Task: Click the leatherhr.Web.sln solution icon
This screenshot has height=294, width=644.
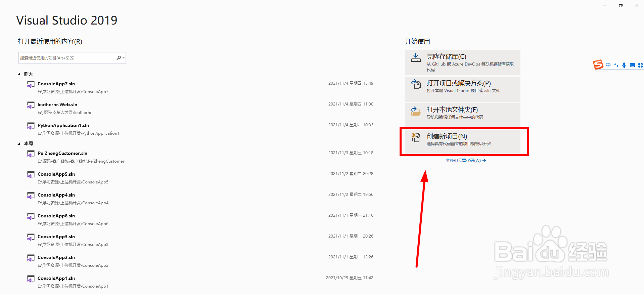Action: click(x=31, y=105)
